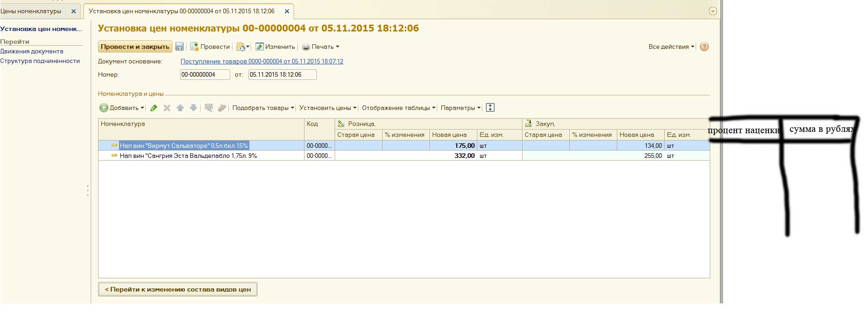
Task: Click the delete row X icon
Action: (167, 108)
